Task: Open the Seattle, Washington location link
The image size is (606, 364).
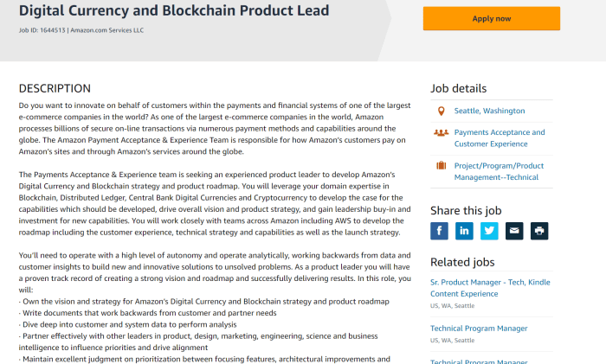Action: coord(489,111)
